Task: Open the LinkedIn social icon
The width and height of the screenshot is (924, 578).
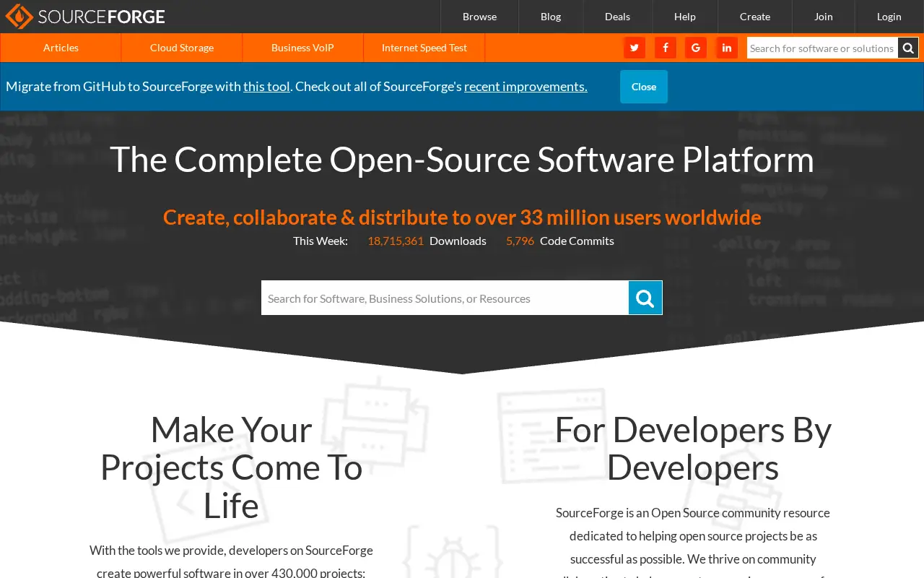Action: click(727, 48)
